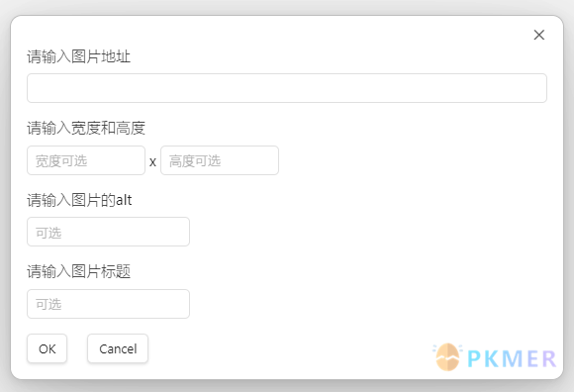Viewport: 574px width, 392px height.
Task: Click the 可选 placeholder under alt label
Action: (48, 233)
